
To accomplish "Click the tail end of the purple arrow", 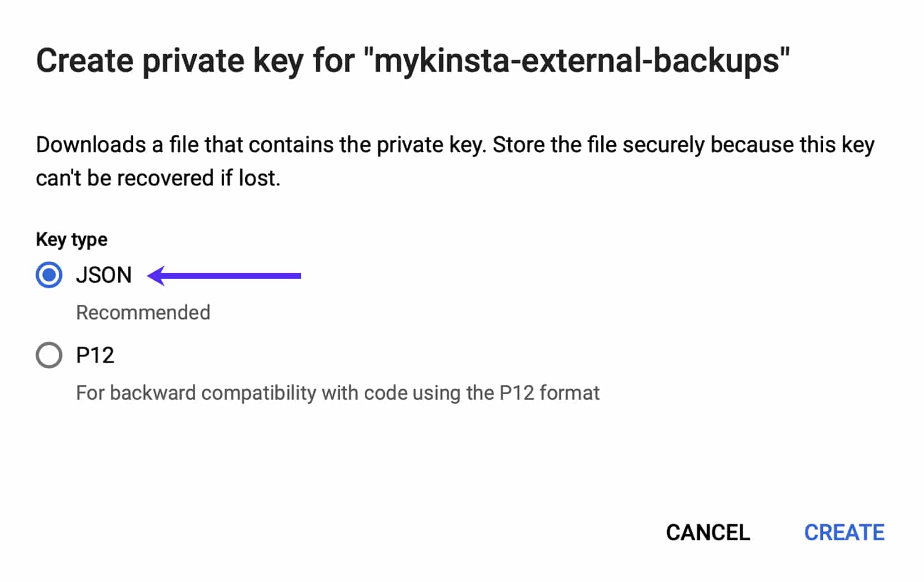I will pos(296,275).
